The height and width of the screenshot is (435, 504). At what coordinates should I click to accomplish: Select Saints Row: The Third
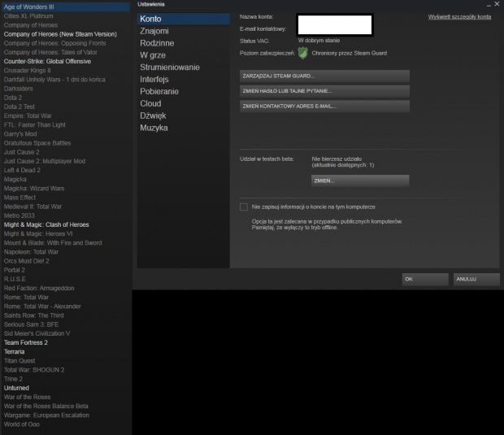tap(34, 315)
